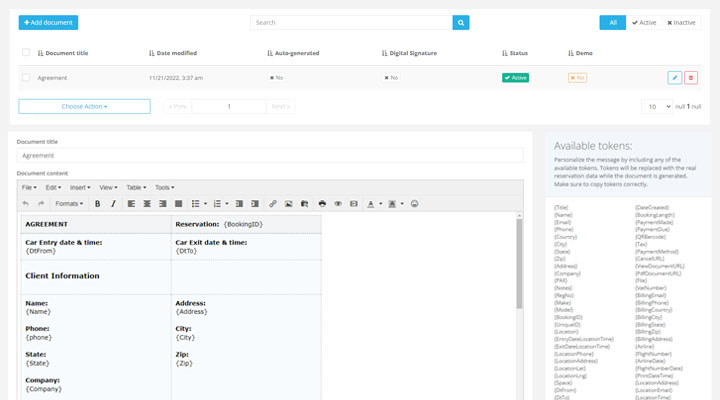Show All documents filter
The image size is (720, 400).
click(613, 23)
